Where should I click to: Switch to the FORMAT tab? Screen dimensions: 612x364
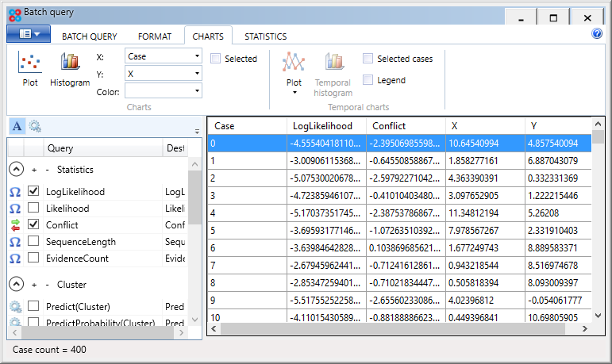pos(155,36)
